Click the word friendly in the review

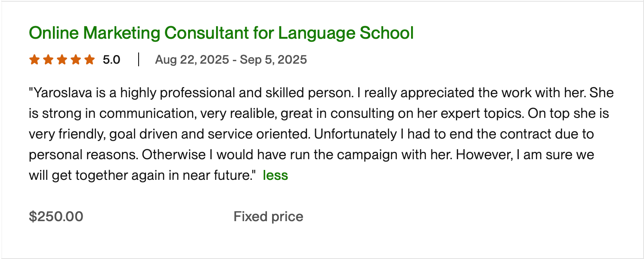click(81, 134)
